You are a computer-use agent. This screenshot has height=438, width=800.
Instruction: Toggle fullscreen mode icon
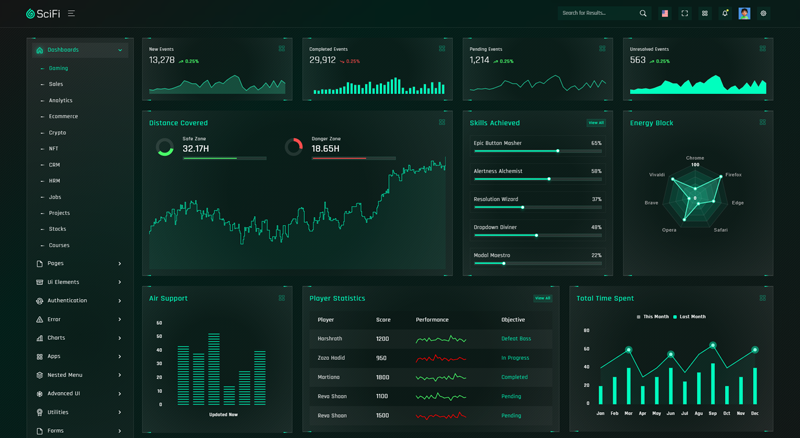(x=685, y=13)
